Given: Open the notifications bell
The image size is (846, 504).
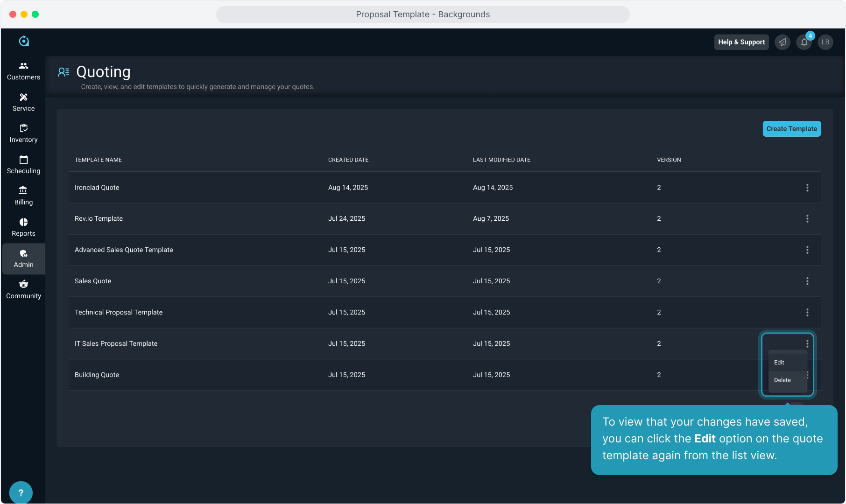Looking at the screenshot, I should coord(804,42).
